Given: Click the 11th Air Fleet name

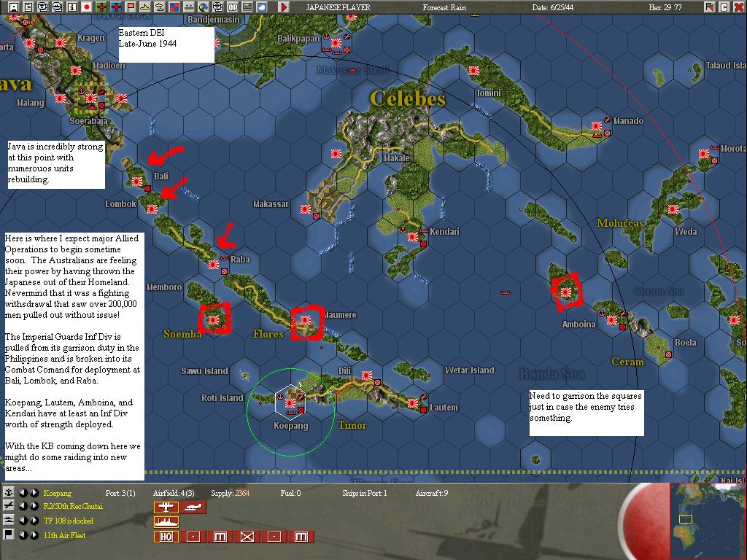Looking at the screenshot, I should pyautogui.click(x=64, y=535).
